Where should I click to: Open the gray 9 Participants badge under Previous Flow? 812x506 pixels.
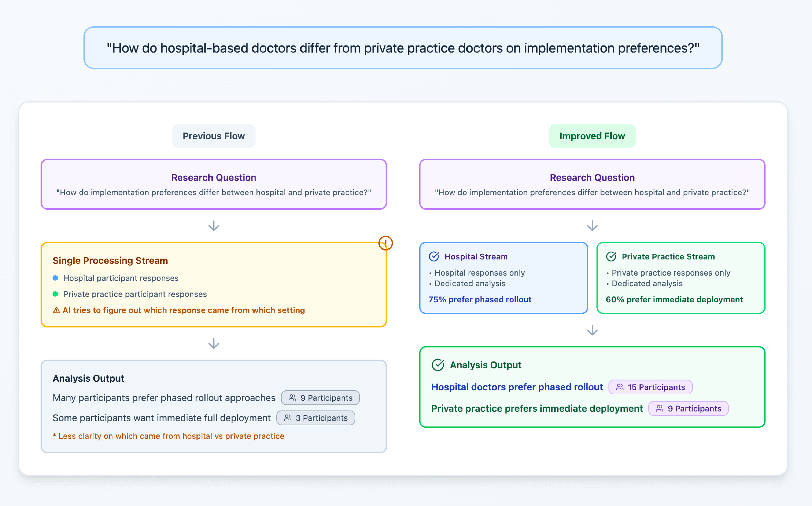[x=320, y=398]
